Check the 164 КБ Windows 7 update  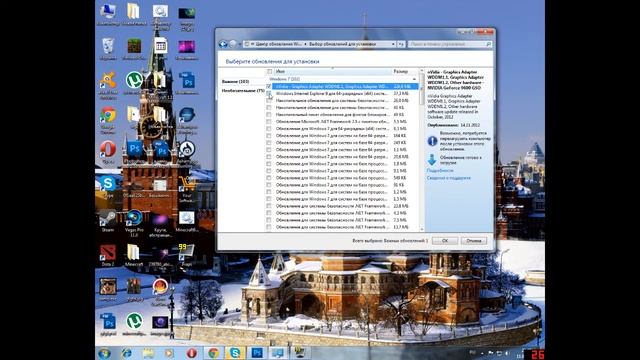[269, 136]
